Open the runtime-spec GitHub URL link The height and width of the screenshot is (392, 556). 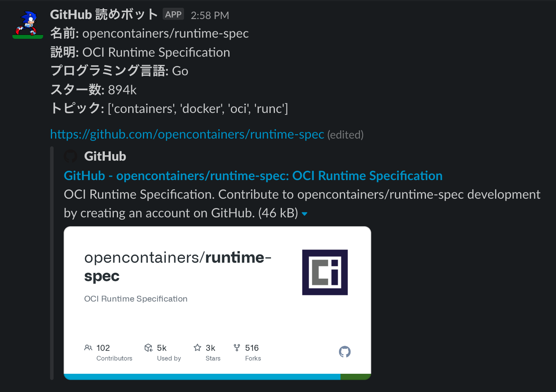coord(187,134)
